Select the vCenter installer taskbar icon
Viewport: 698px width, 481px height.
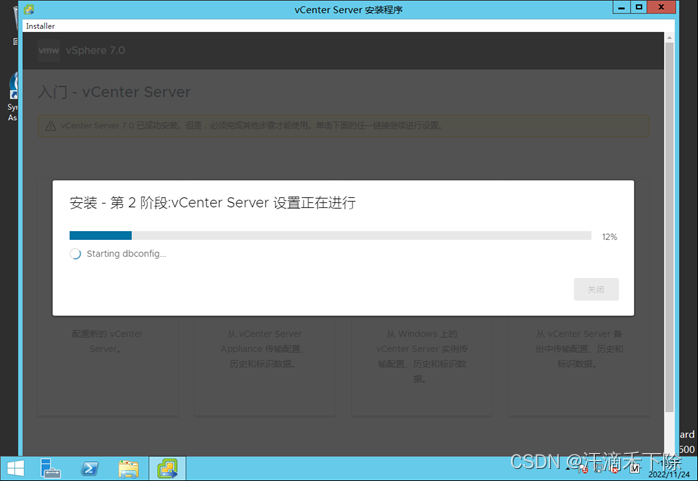[x=167, y=469]
